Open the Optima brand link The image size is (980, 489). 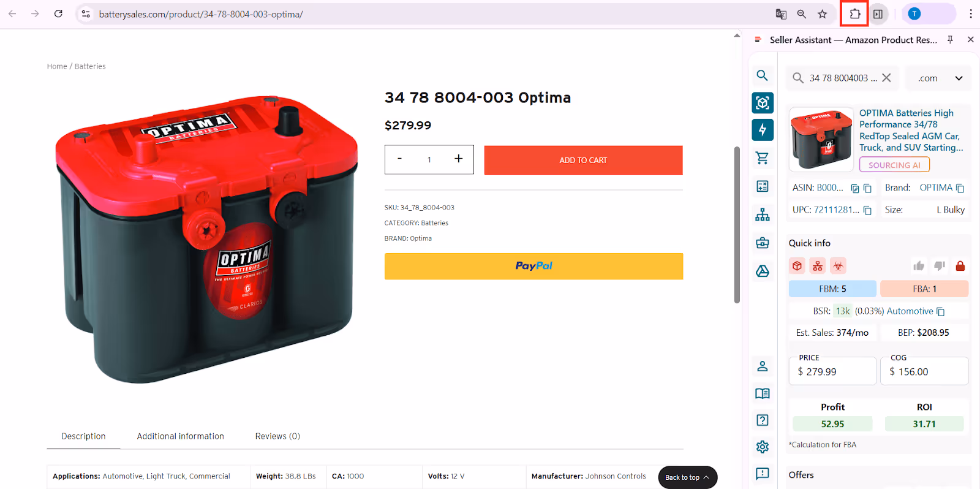point(420,238)
